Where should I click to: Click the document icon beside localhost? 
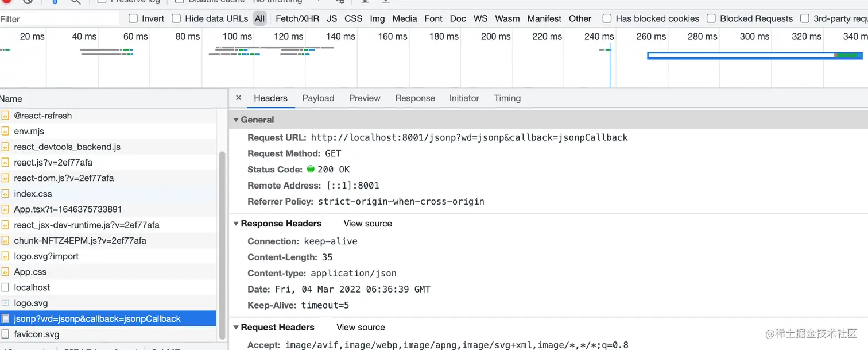pos(5,287)
